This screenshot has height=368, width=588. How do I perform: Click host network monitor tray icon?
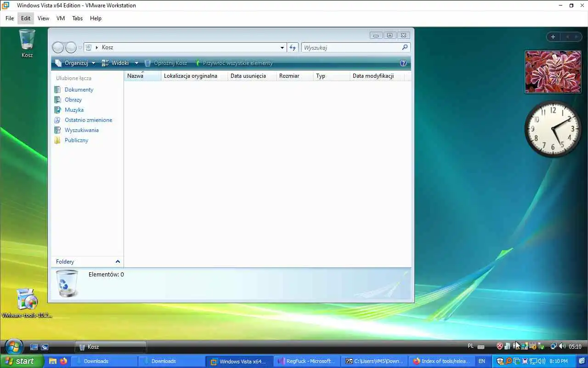[x=533, y=361]
